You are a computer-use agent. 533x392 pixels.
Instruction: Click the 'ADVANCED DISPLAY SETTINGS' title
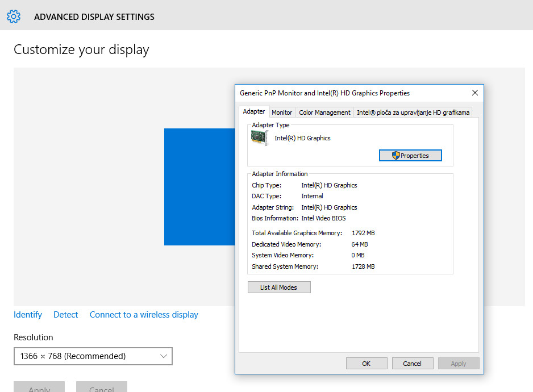(x=94, y=16)
